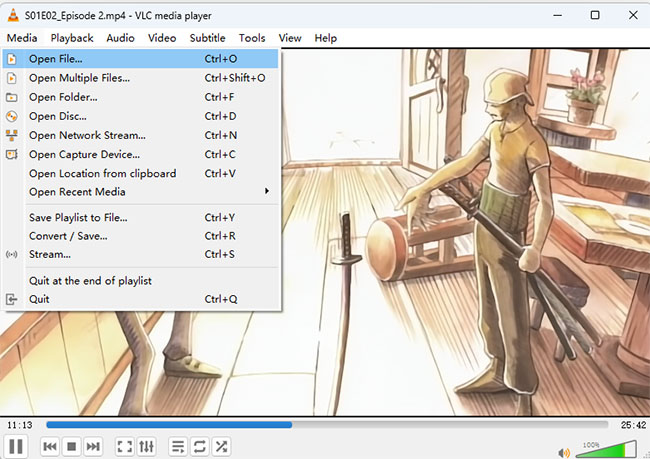The width and height of the screenshot is (650, 459).
Task: Skip to previous media track
Action: click(x=50, y=447)
